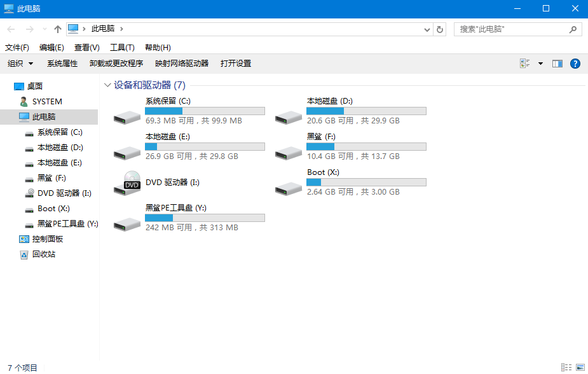The image size is (588, 374).
Task: Click the Help question mark icon
Action: (x=575, y=63)
